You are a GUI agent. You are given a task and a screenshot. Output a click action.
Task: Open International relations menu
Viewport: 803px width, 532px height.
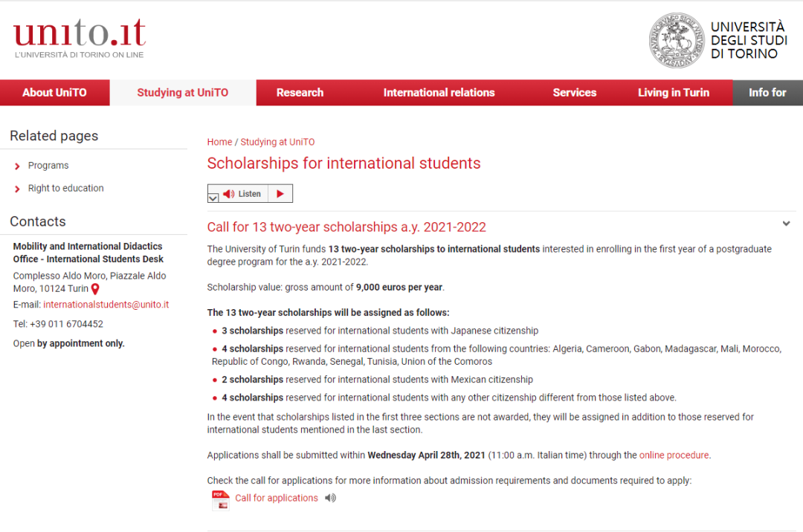[439, 93]
